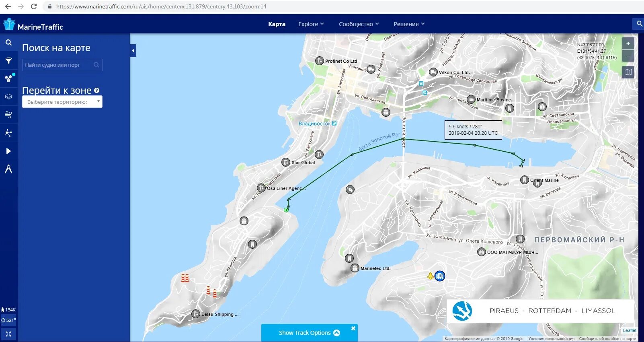Expand Show Track Options panel
The width and height of the screenshot is (644, 342).
tap(309, 333)
